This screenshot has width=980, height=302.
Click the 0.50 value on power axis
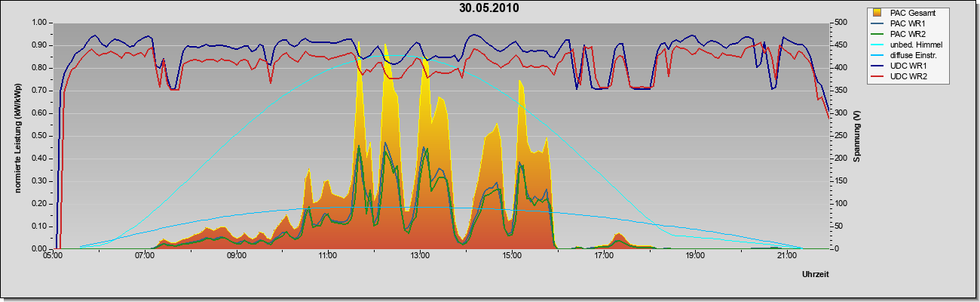click(x=38, y=135)
